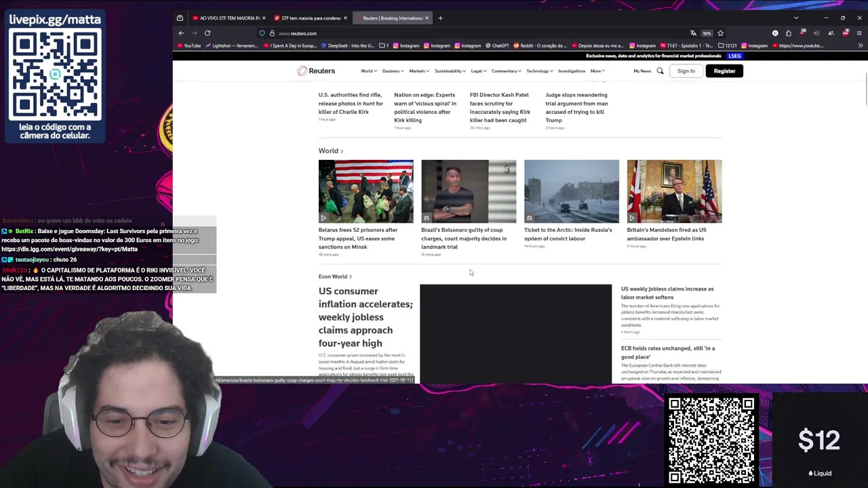Open the Reuters search magnifier icon

pyautogui.click(x=660, y=70)
